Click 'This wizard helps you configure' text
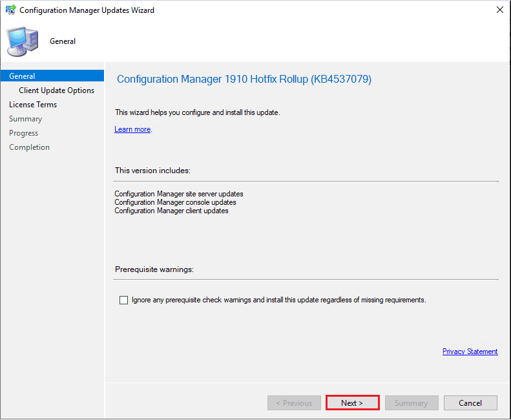This screenshot has height=420, width=511. 198,112
